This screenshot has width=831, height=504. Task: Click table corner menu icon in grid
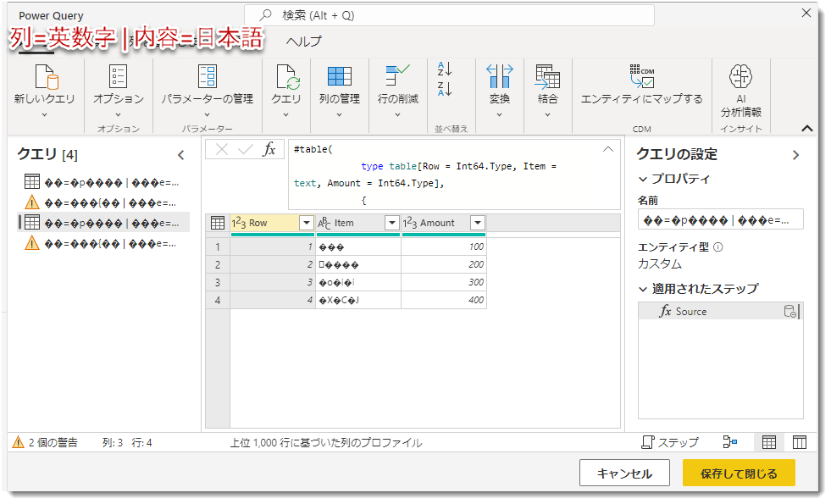(218, 223)
